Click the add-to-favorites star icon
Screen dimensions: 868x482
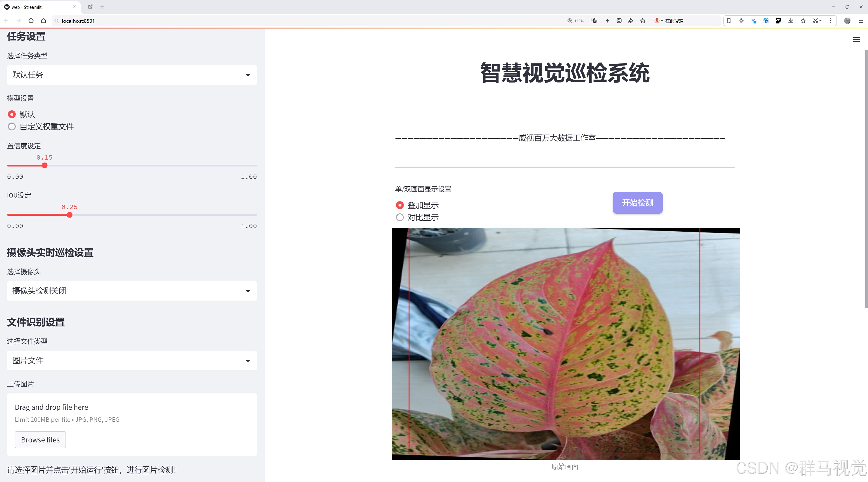tap(643, 21)
